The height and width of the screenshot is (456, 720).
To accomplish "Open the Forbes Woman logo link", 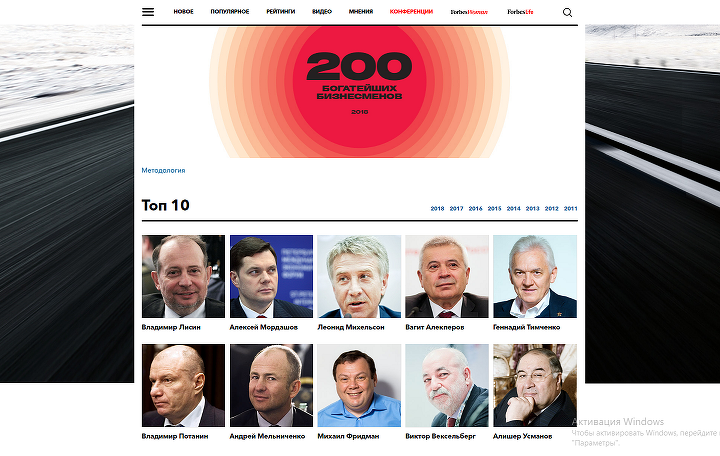I will click(469, 12).
